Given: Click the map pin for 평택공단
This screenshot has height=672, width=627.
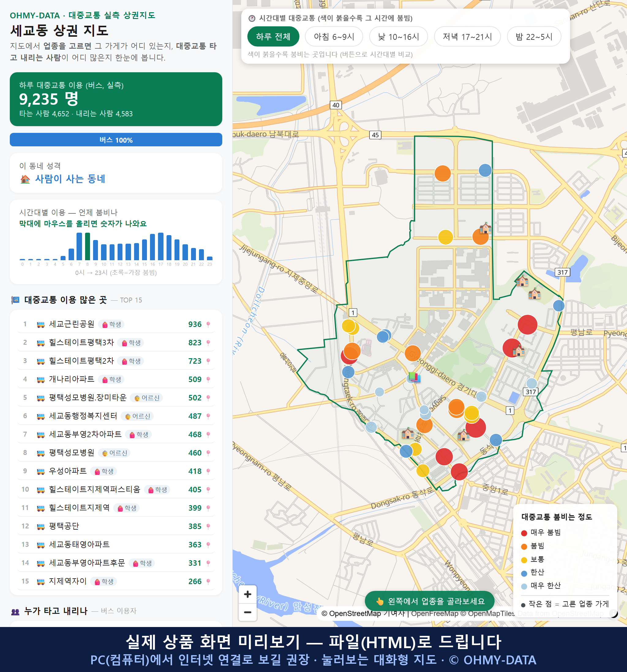Looking at the screenshot, I should (208, 526).
